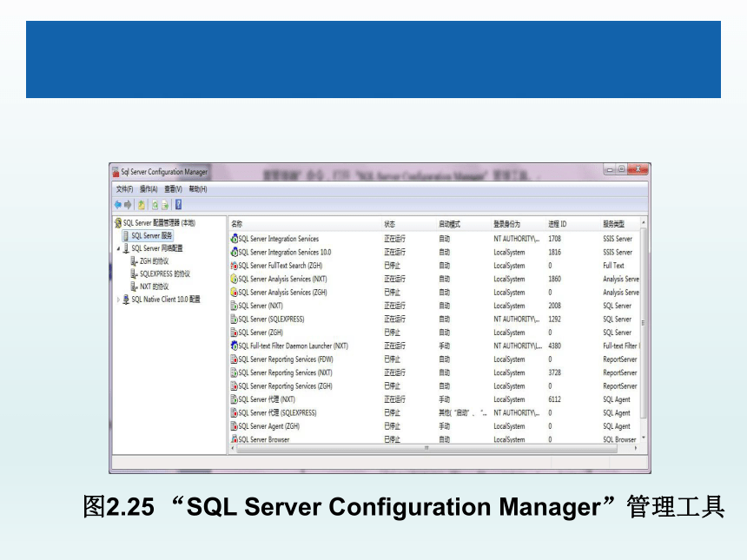Click the Forward arrow toolbar icon
This screenshot has width=747, height=560.
coord(128,205)
